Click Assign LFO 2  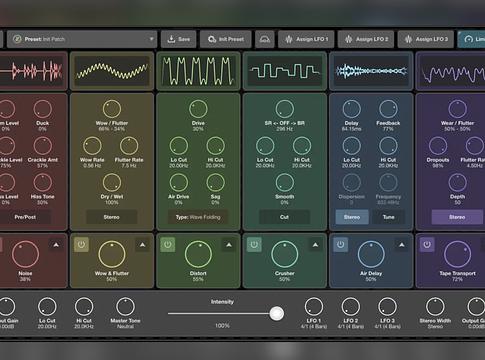pos(366,39)
